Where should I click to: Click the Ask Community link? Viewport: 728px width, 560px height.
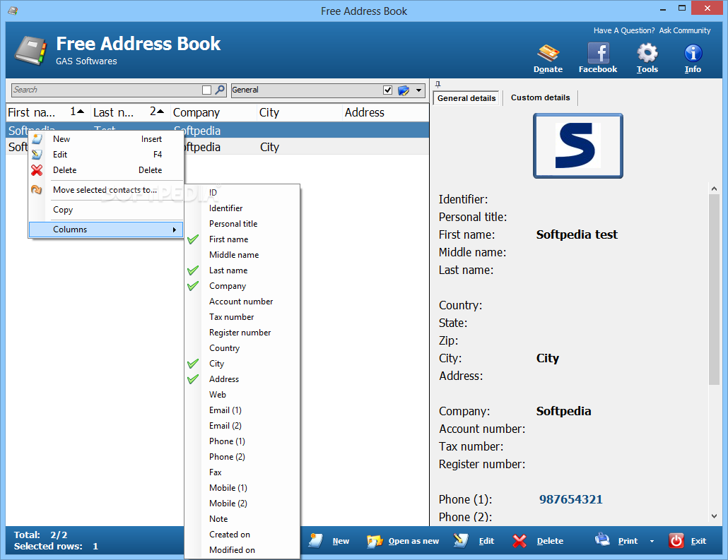point(684,30)
